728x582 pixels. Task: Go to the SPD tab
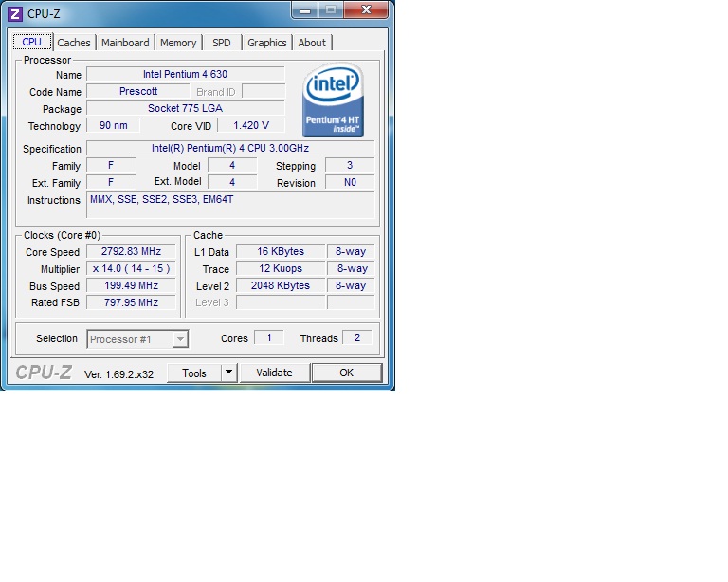[x=222, y=43]
